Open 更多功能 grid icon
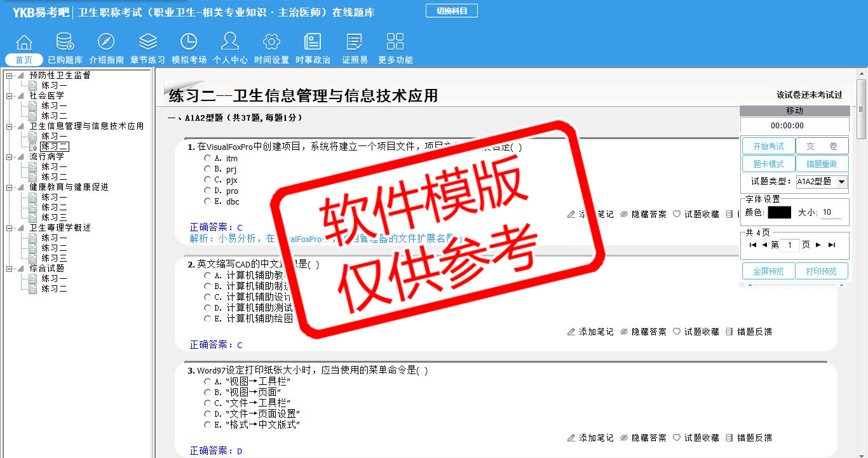 pyautogui.click(x=395, y=43)
